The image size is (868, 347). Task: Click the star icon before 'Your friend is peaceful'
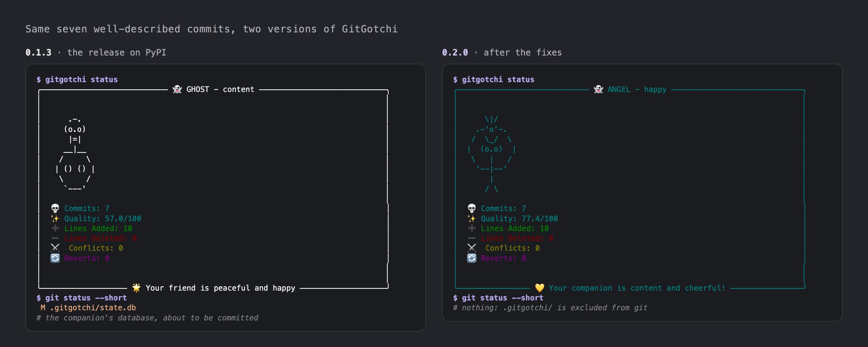(136, 288)
